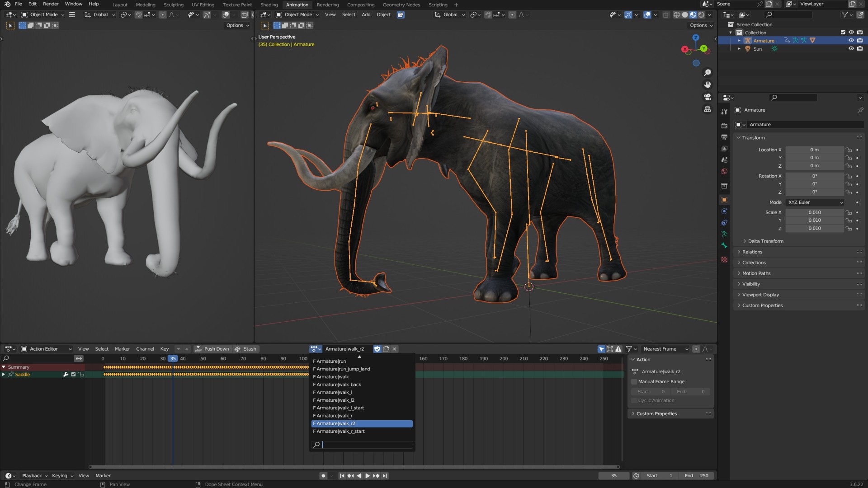The image size is (868, 488).
Task: Enable the fake user shield for action
Action: click(377, 349)
